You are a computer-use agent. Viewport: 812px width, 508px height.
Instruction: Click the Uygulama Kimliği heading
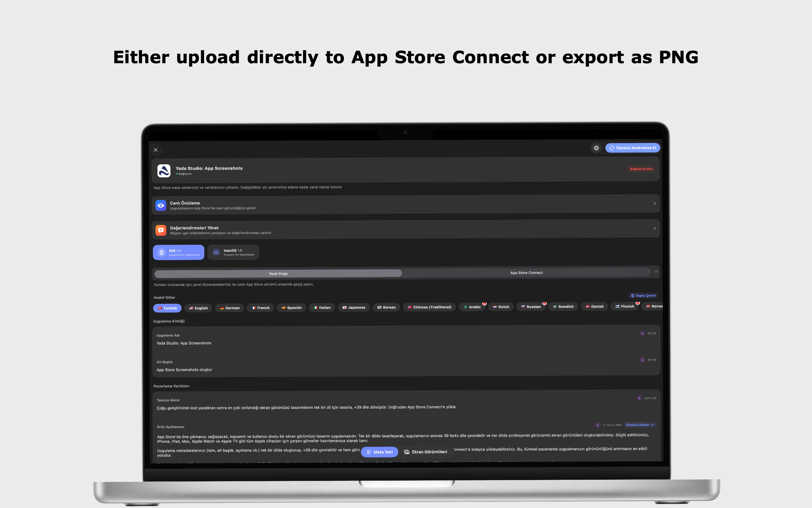pyautogui.click(x=169, y=321)
